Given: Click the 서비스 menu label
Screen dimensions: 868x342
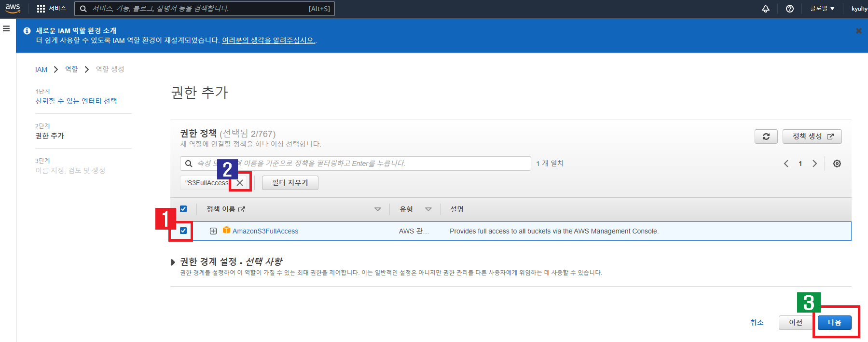Looking at the screenshot, I should 57,9.
